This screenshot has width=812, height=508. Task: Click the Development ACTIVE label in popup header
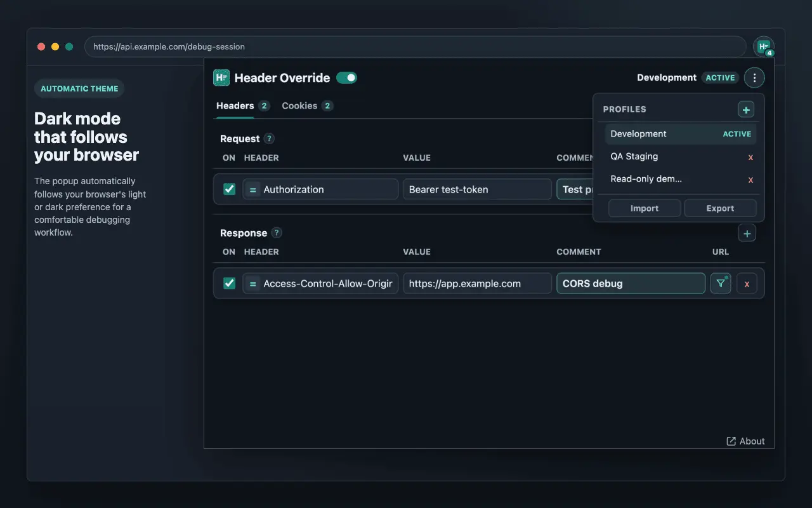pos(688,77)
